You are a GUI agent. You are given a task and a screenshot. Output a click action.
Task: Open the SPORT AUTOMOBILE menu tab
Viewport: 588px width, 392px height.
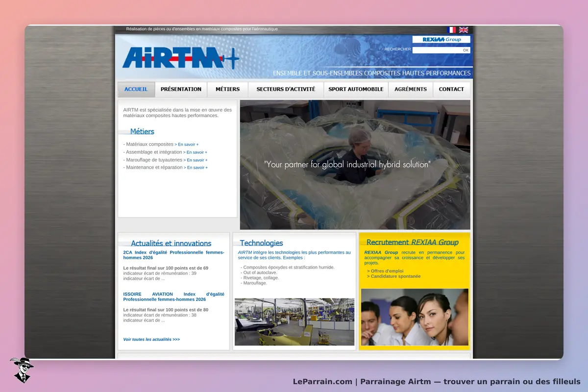coord(356,89)
